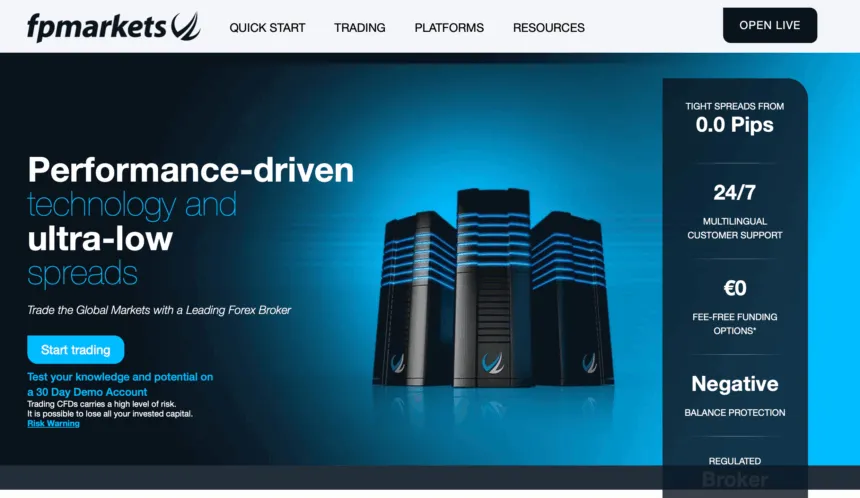Open the Quick Start menu

(267, 27)
